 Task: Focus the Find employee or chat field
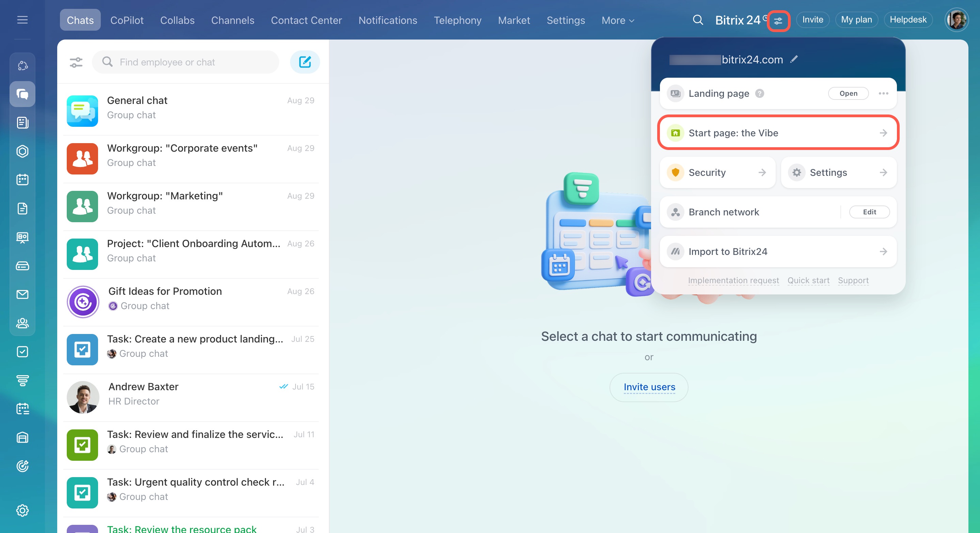click(x=186, y=62)
